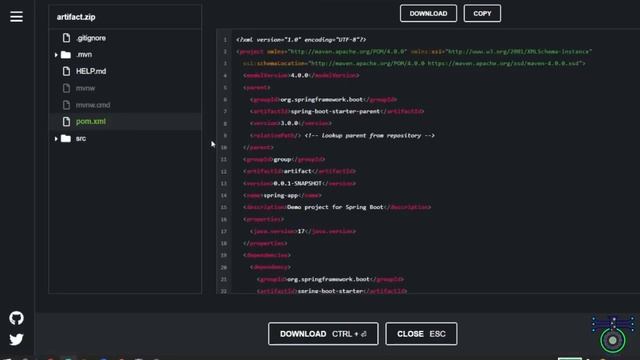Expand the .mvn folder arrow

[x=56, y=55]
